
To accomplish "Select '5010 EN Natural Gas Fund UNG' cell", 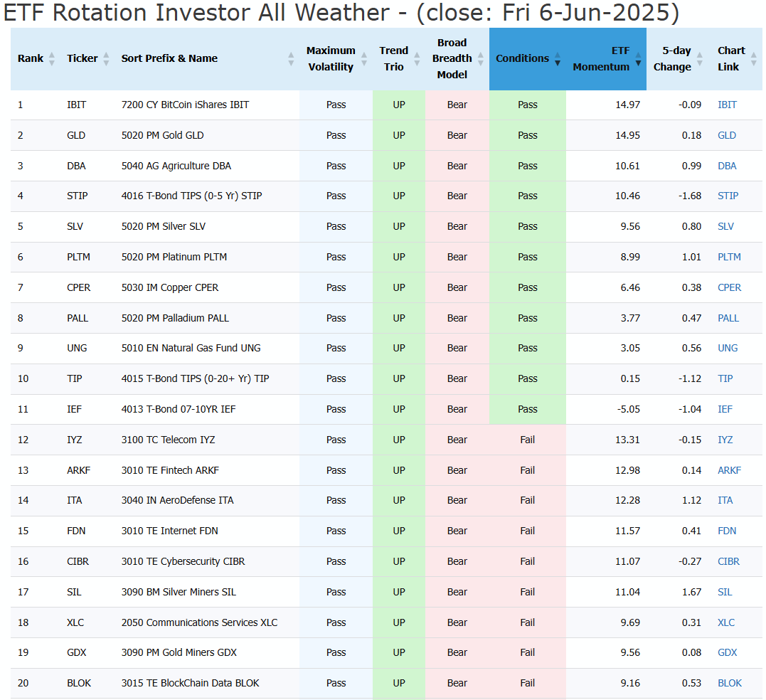I will pos(207,348).
